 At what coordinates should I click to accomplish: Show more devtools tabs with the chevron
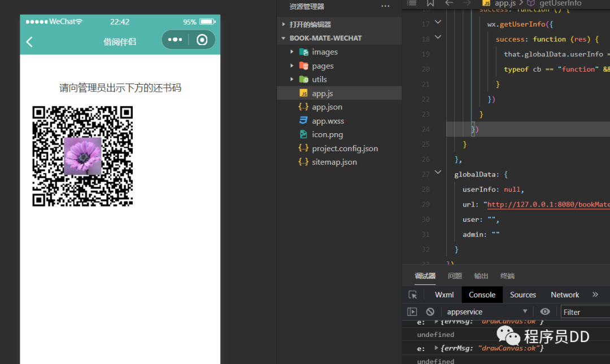595,295
